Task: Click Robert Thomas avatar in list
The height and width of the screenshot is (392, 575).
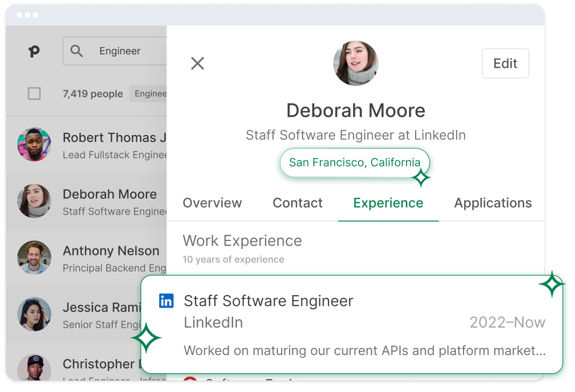Action: [34, 144]
